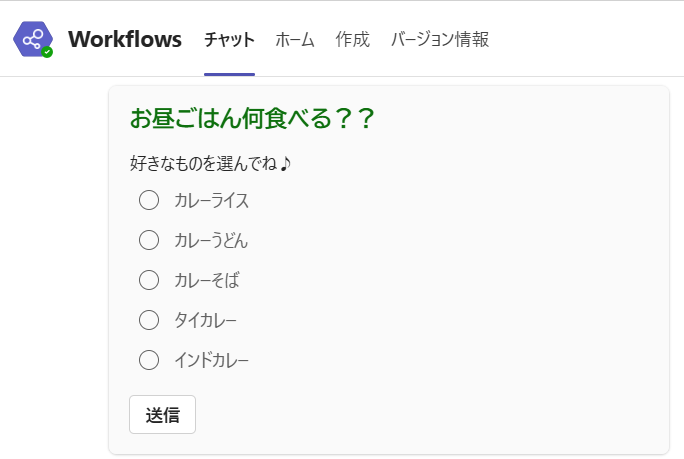Click the 好きなものを選んでね♪ prompt text
This screenshot has height=459, width=684.
click(210, 164)
